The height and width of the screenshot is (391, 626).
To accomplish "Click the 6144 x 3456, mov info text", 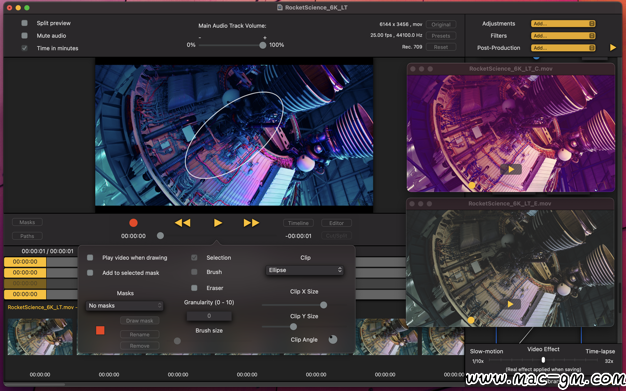I will 400,24.
